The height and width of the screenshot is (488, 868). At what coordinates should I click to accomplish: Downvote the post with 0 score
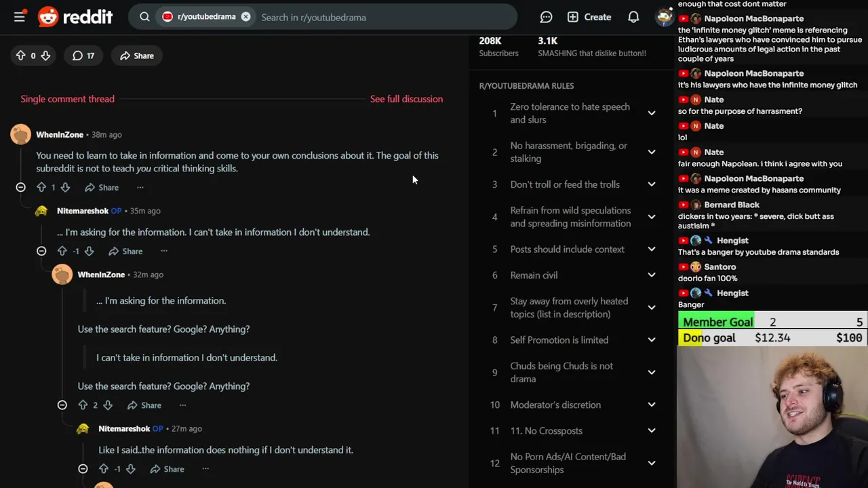[x=45, y=56]
